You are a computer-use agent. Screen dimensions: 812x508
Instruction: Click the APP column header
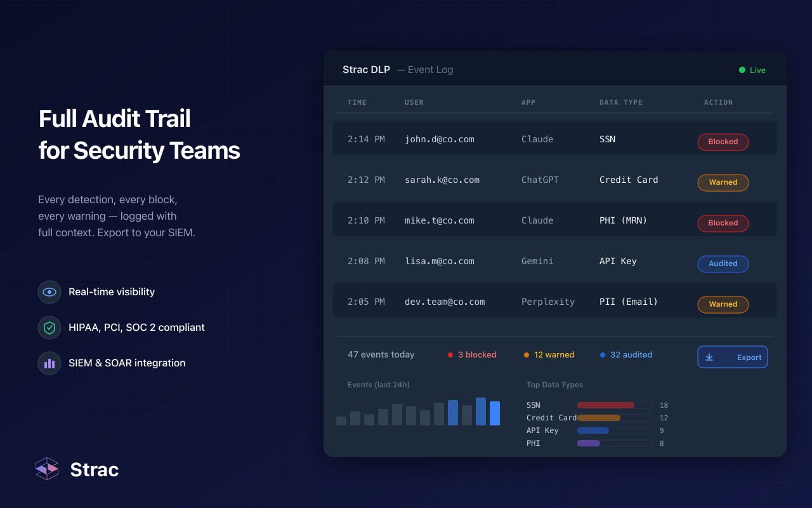528,102
